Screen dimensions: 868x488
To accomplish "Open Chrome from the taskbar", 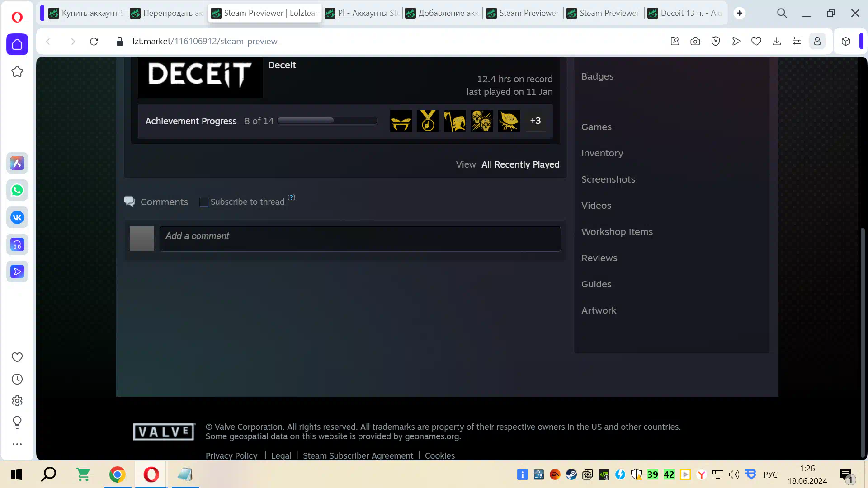I will [118, 474].
